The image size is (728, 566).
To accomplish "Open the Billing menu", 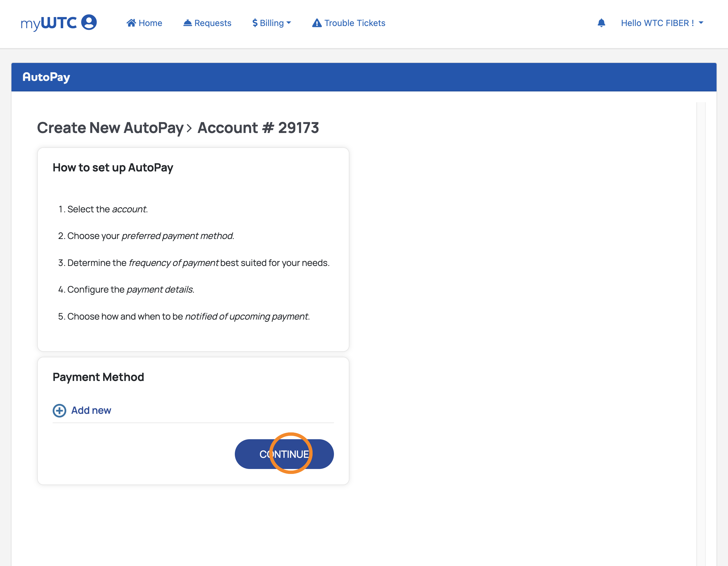I will click(272, 23).
